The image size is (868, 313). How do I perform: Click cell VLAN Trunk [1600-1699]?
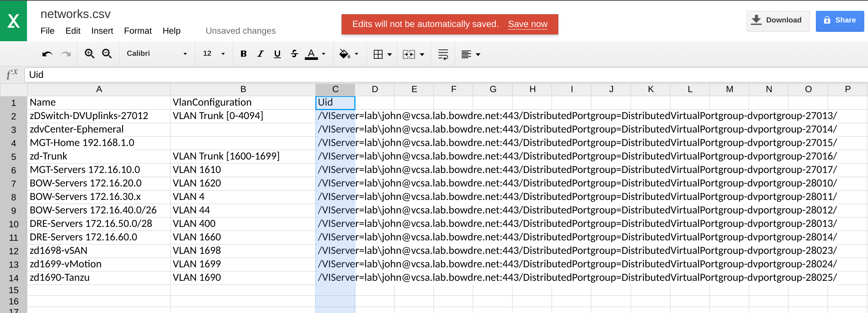pos(243,156)
